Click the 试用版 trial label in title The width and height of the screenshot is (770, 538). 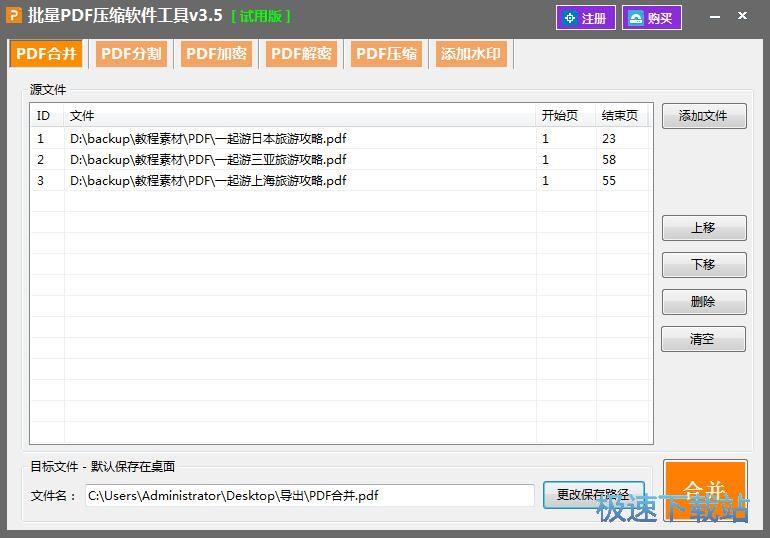point(261,16)
